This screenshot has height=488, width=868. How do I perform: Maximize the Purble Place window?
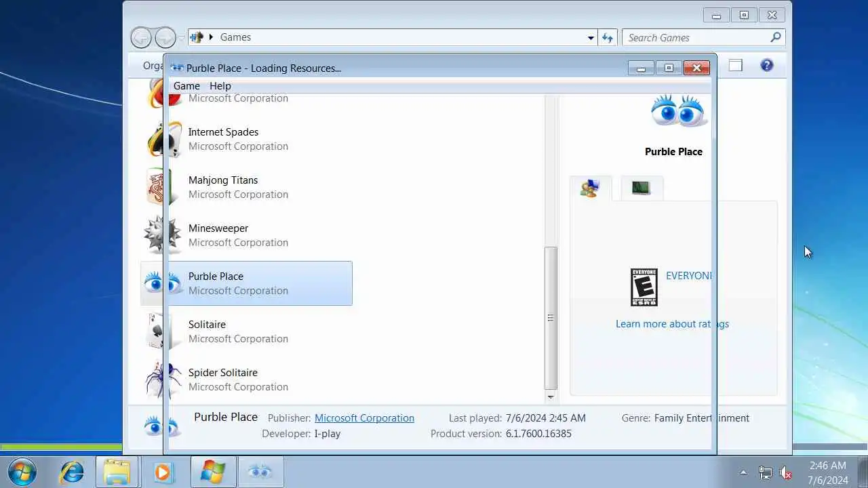(x=669, y=68)
